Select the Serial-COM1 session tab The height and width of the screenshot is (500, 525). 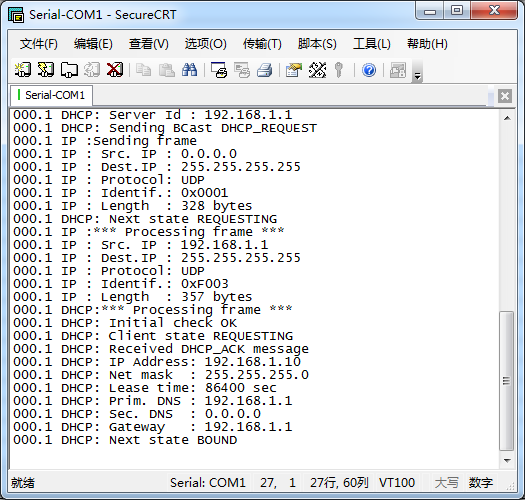tap(52, 95)
